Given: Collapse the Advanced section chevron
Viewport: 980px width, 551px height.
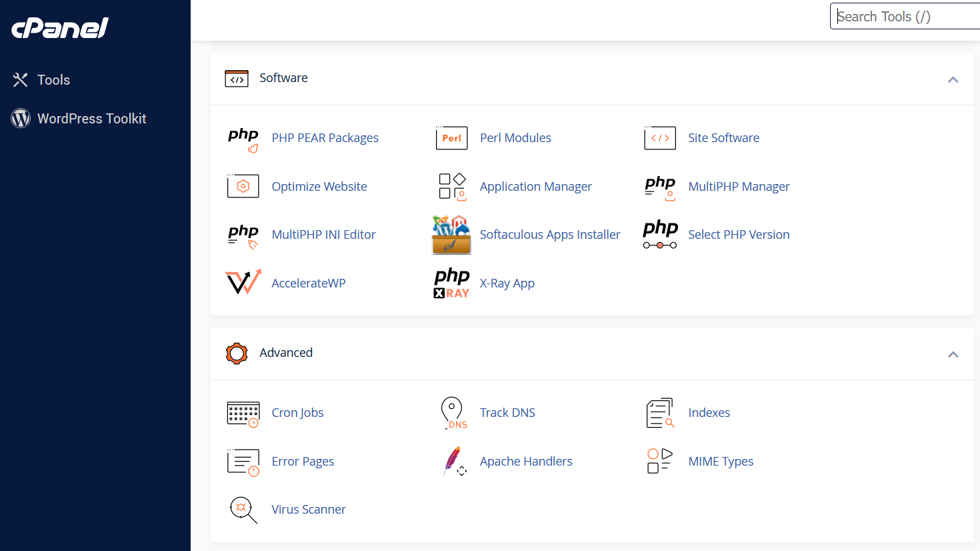Looking at the screenshot, I should (953, 354).
